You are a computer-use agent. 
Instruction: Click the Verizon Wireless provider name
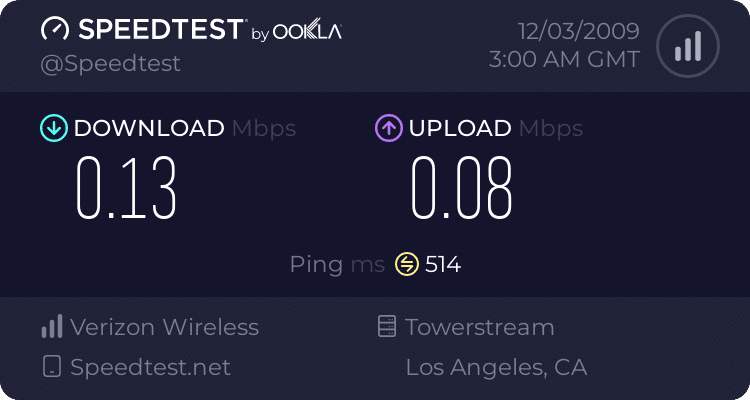tap(165, 327)
